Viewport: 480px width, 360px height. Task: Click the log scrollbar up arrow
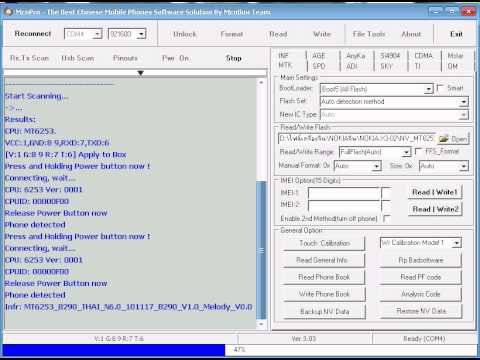pos(261,82)
